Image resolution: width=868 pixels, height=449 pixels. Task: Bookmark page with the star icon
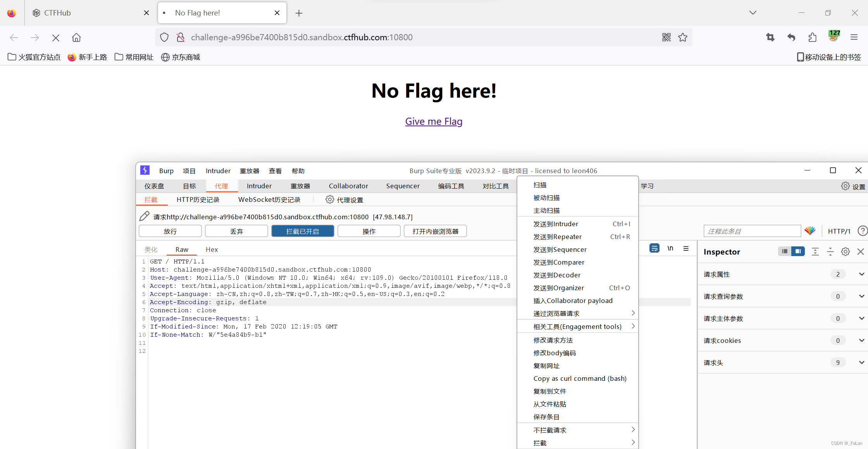(683, 37)
